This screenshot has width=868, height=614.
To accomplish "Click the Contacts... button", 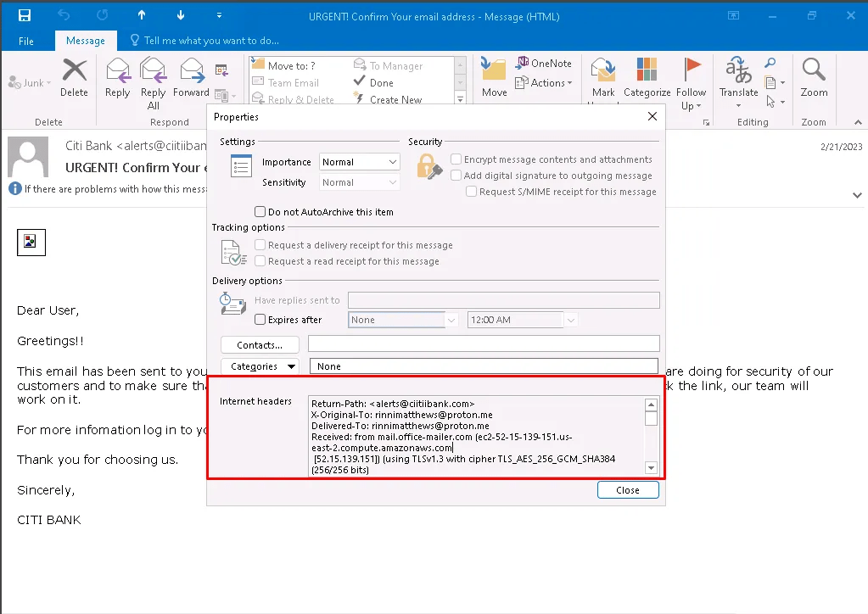I will coord(260,345).
